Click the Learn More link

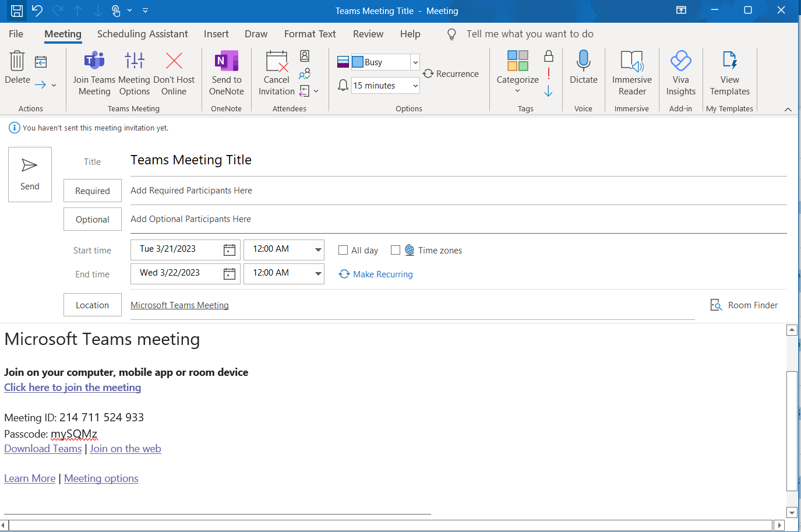[30, 478]
